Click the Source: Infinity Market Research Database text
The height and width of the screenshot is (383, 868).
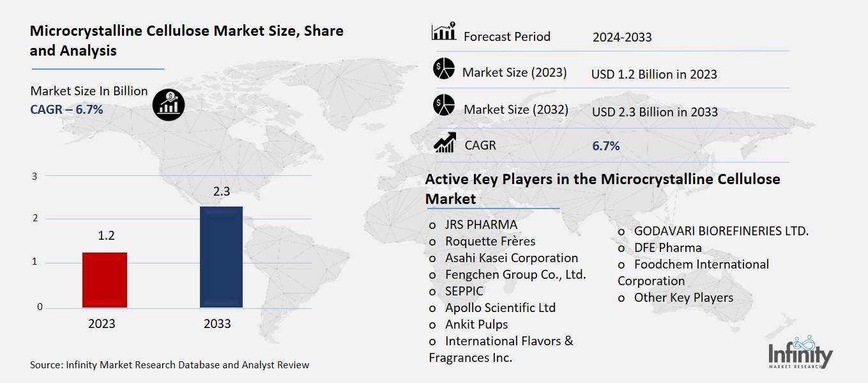[x=169, y=364]
